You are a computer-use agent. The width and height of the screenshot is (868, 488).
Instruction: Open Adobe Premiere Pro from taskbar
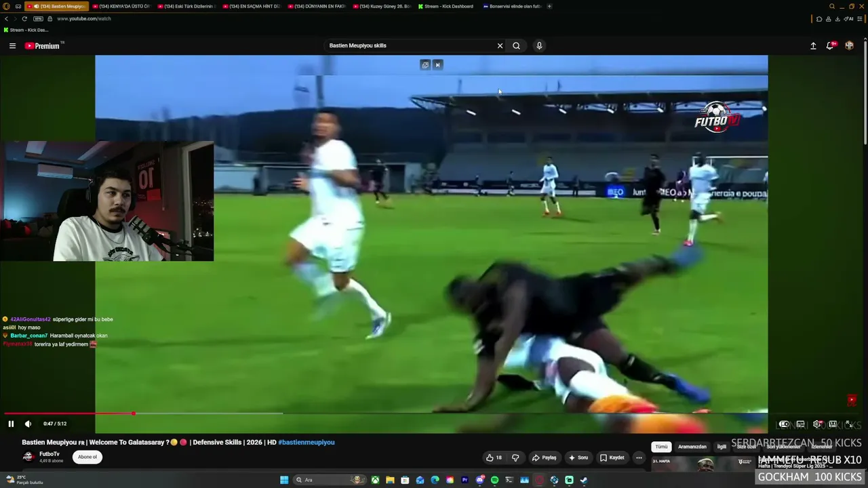(465, 480)
